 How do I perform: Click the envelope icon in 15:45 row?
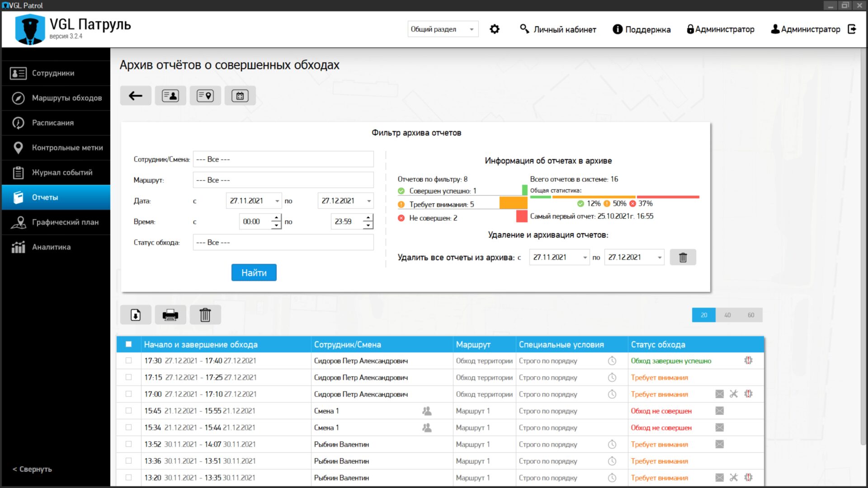(x=720, y=411)
